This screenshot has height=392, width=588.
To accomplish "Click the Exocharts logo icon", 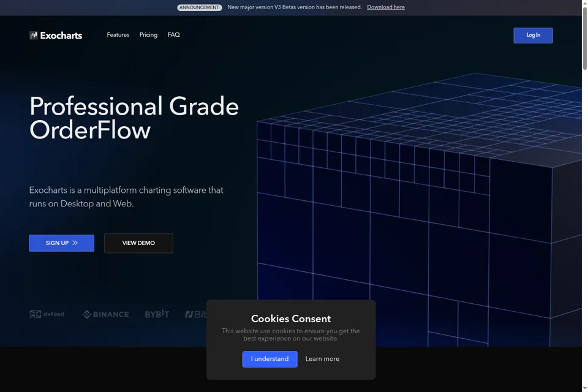I will click(x=33, y=36).
